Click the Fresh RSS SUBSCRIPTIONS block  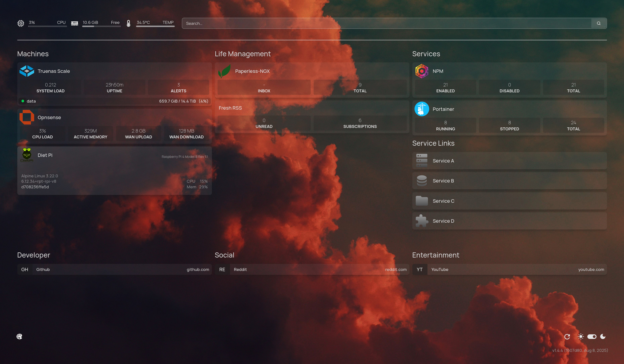[x=360, y=123]
